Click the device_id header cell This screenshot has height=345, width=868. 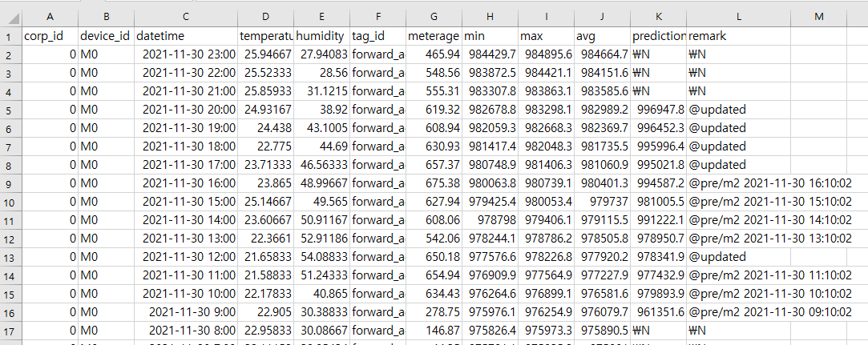point(107,36)
